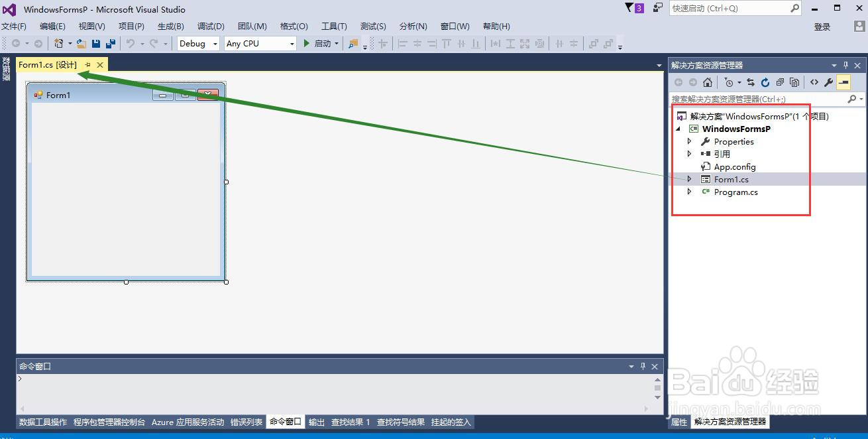Close the 命令窗口 panel

pyautogui.click(x=655, y=367)
